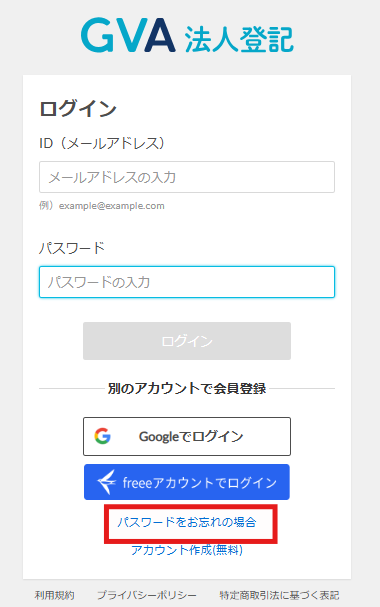The image size is (380, 607).
Task: Sign in via the freeeアカウントでログイン button text
Action: pos(200,482)
